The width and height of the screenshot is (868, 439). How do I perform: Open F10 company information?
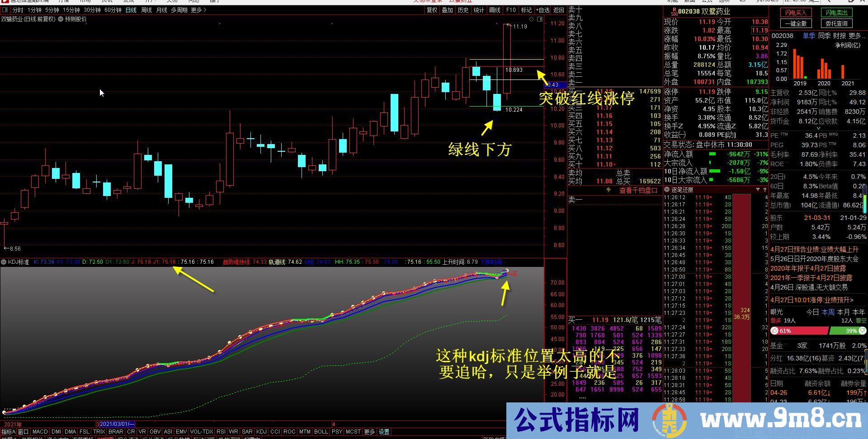click(x=511, y=9)
